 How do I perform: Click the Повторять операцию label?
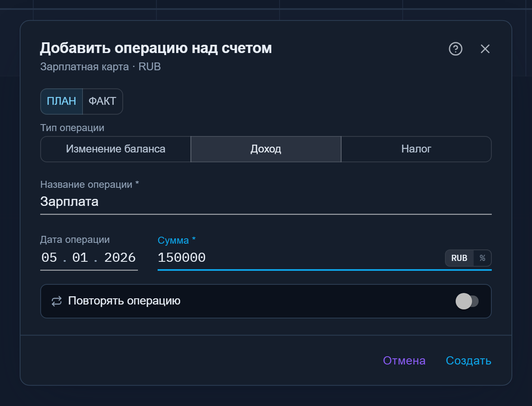(x=124, y=301)
